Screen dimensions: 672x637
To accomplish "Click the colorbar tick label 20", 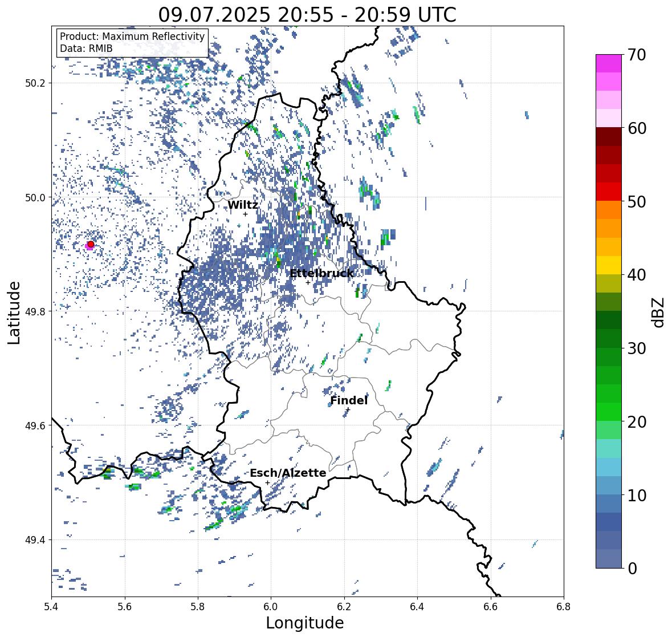I will click(x=637, y=422).
